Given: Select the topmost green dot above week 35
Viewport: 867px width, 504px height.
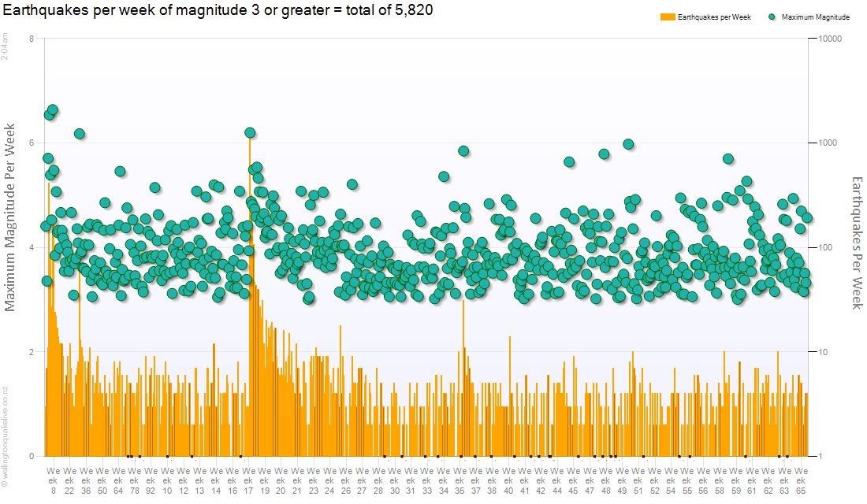Looking at the screenshot, I should [463, 150].
